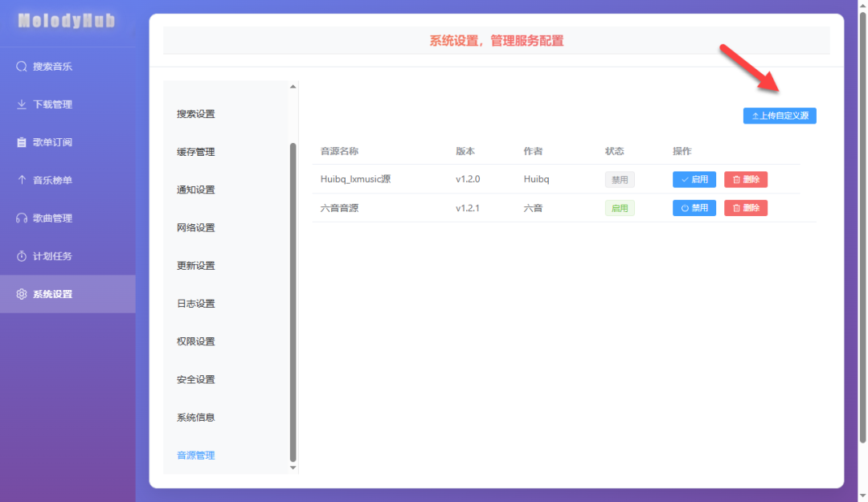Switch to 搜索设置 settings tab
Viewport: 868px width, 502px height.
coord(195,114)
